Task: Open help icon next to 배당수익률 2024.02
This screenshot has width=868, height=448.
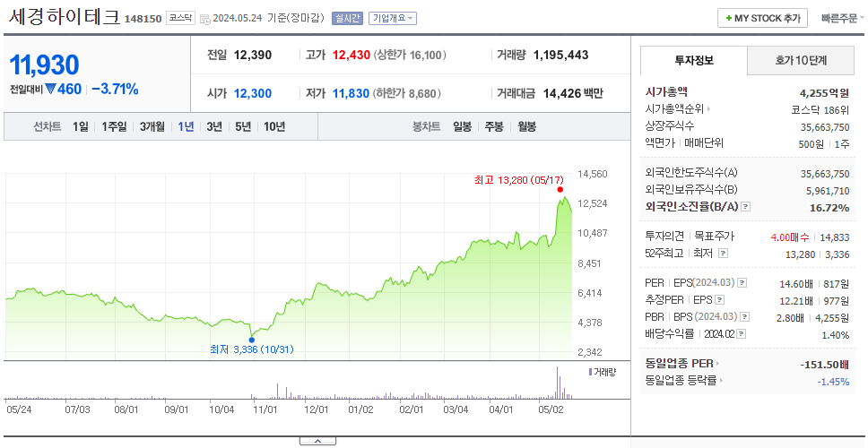Action: [x=742, y=334]
